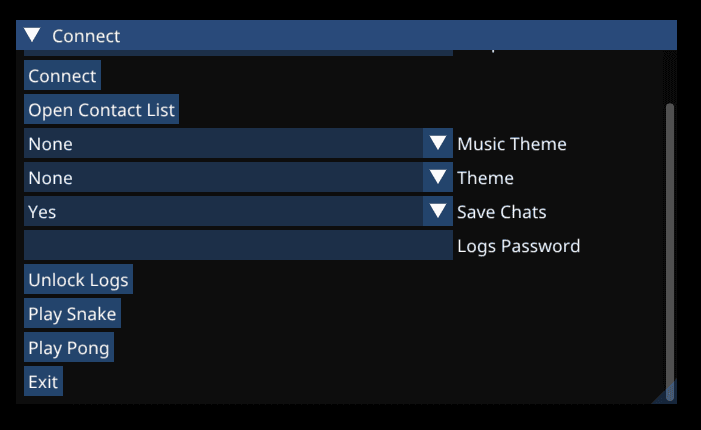The height and width of the screenshot is (430, 701).
Task: Click the vertical scrollbar of the Connect window
Action: coord(670,240)
